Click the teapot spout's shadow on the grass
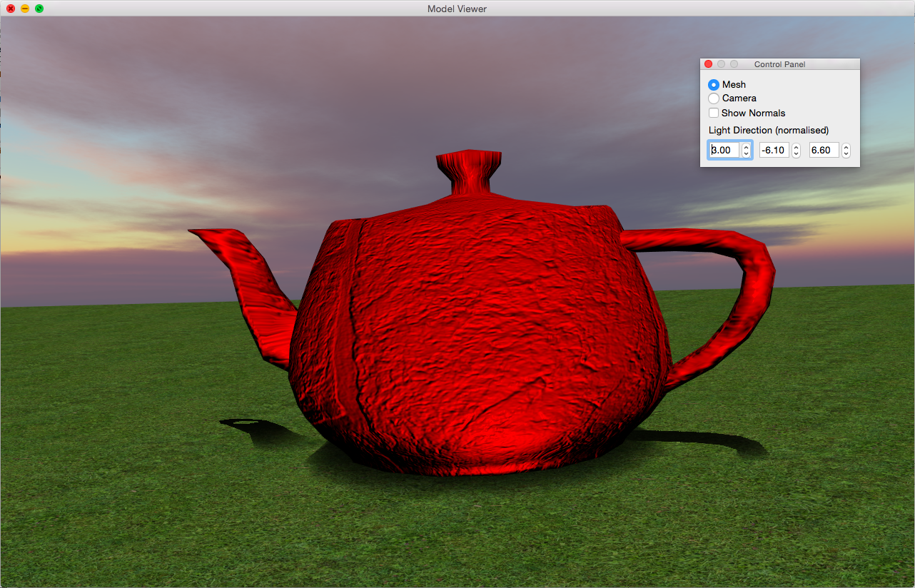This screenshot has width=915, height=588. [250, 426]
